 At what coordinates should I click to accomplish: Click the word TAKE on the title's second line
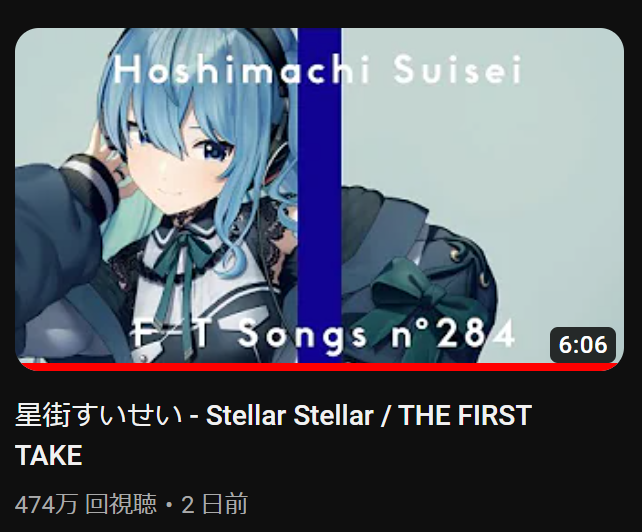49,455
